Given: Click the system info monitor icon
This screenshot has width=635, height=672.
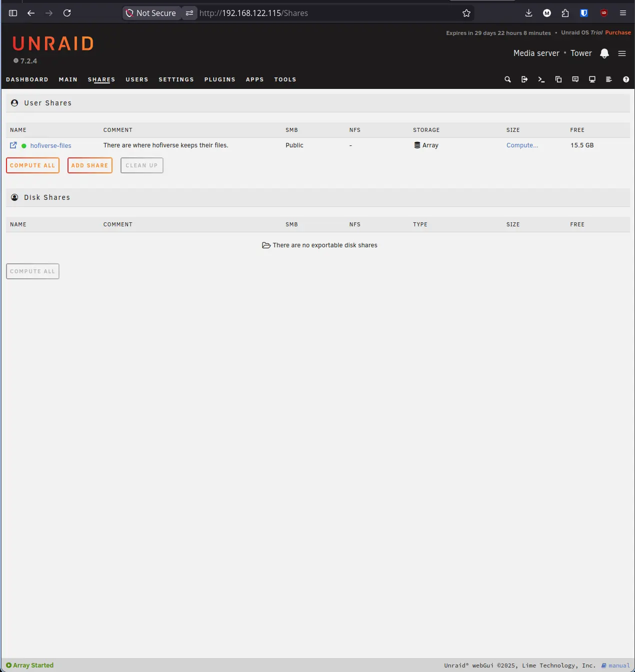Looking at the screenshot, I should (592, 79).
